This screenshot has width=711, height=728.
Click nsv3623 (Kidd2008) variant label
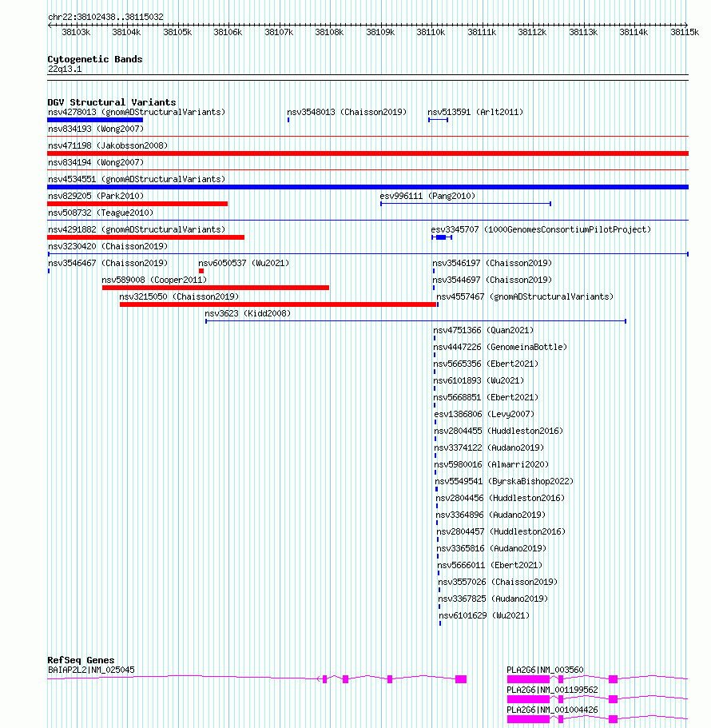click(248, 313)
